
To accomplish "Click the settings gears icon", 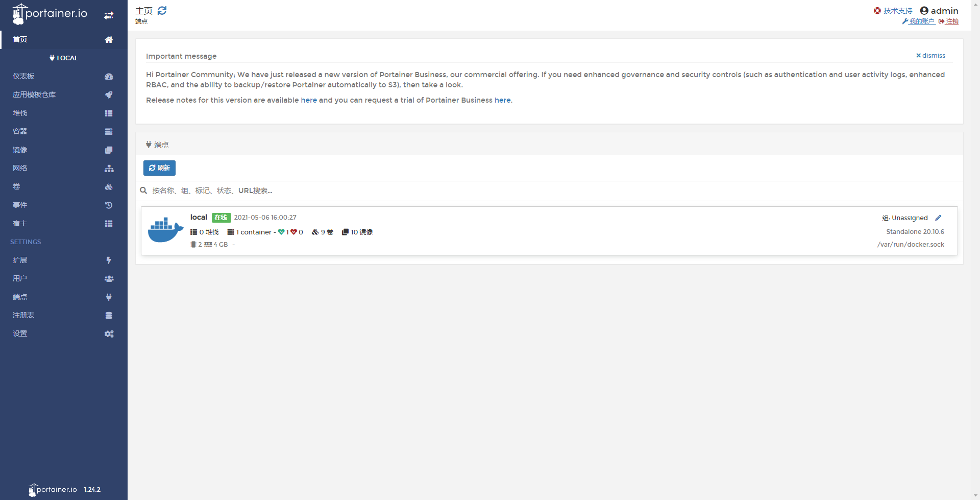I will click(x=109, y=334).
